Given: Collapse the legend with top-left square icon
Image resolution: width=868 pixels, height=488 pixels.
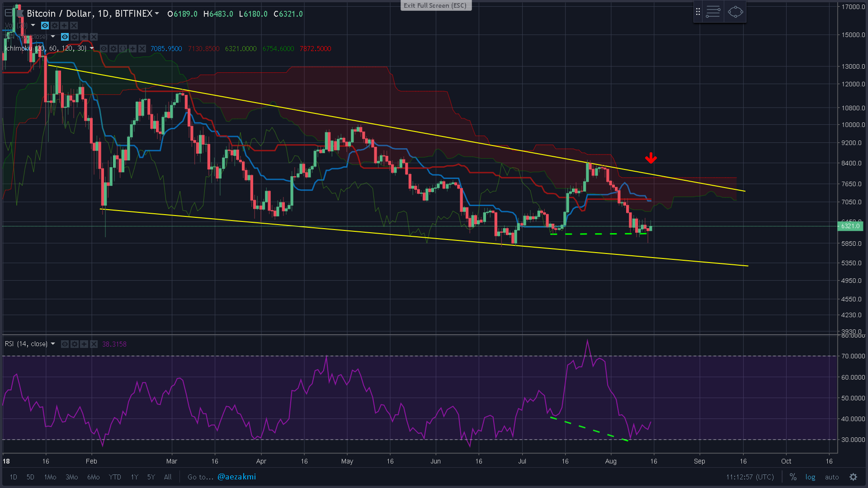Looking at the screenshot, I should 8,13.
